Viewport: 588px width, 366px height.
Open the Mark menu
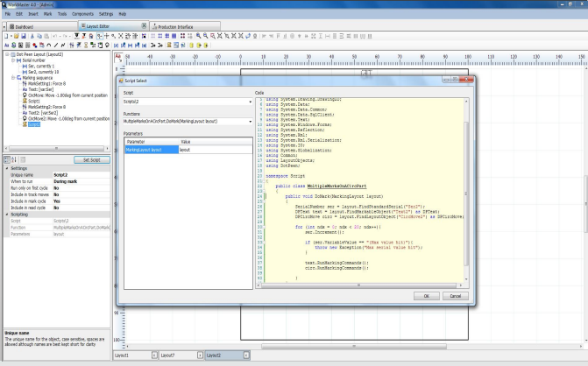(x=47, y=14)
